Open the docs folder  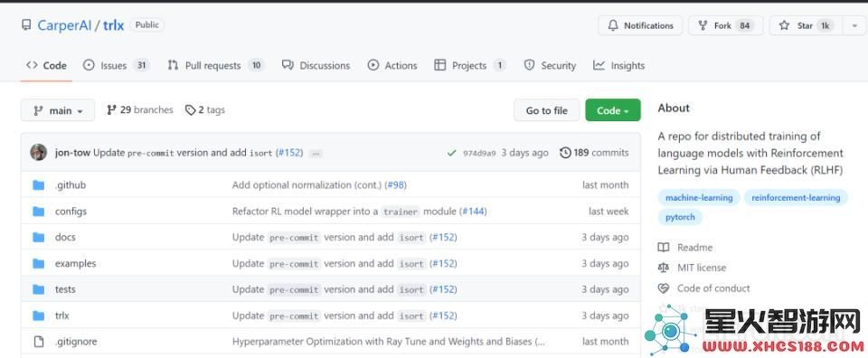point(65,237)
